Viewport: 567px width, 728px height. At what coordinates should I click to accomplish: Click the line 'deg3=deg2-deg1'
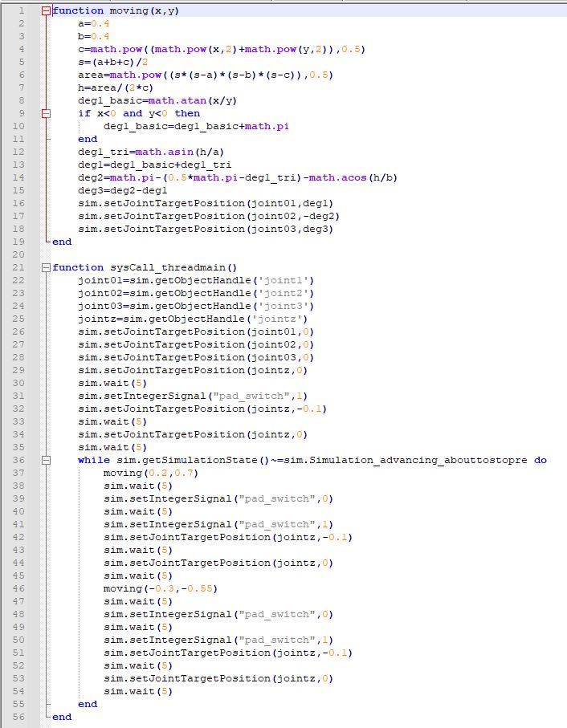[x=123, y=190]
